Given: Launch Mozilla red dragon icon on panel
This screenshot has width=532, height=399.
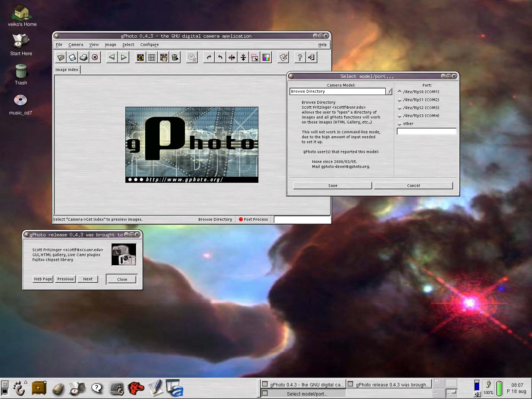Looking at the screenshot, I should (x=136, y=388).
